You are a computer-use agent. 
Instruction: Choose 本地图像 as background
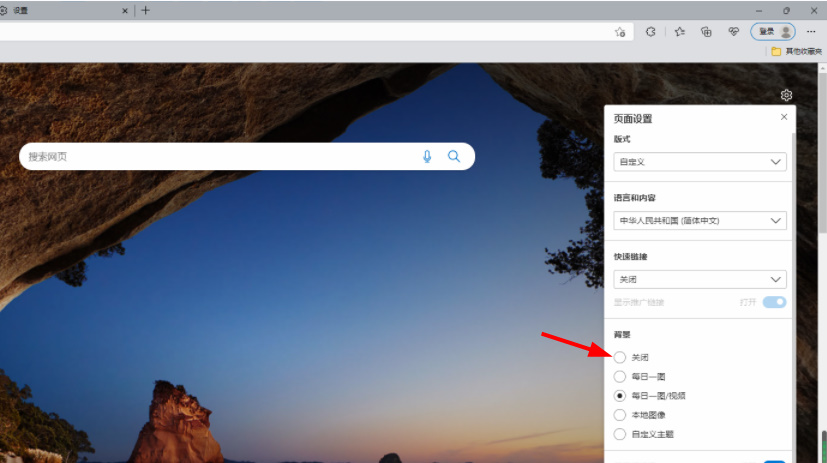pos(620,415)
